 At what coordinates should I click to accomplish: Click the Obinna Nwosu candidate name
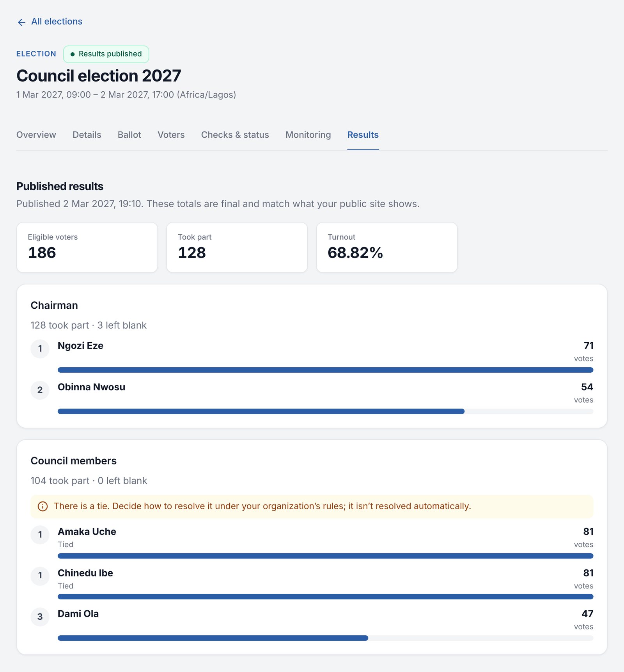(x=91, y=387)
